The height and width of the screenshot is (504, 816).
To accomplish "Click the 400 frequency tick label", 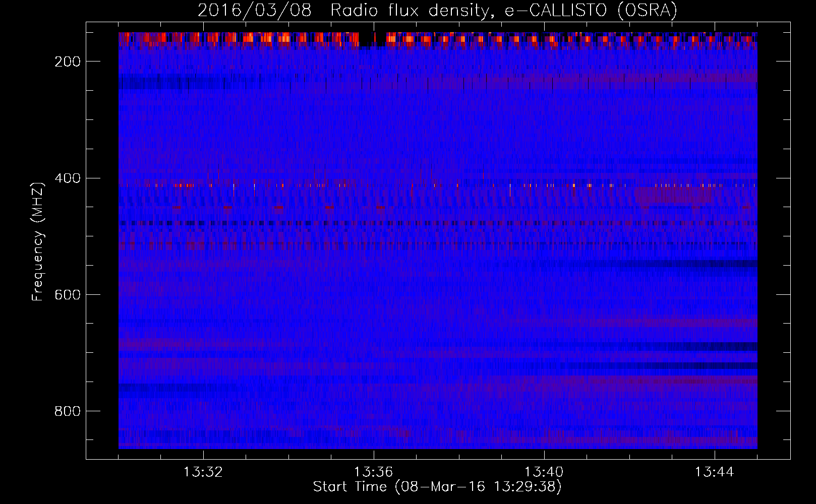I will point(68,178).
